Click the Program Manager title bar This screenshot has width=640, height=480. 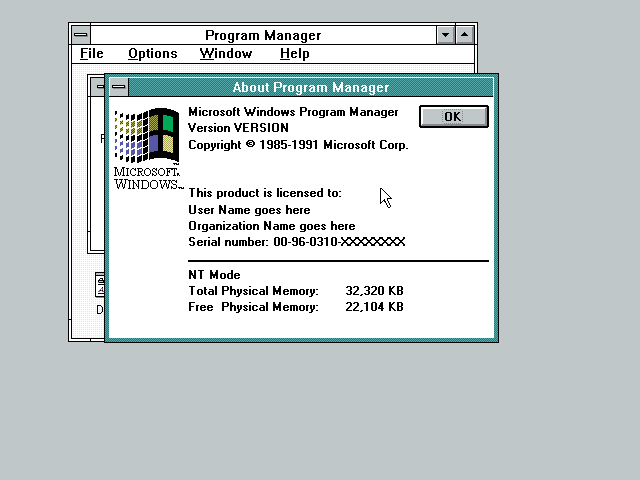point(263,35)
